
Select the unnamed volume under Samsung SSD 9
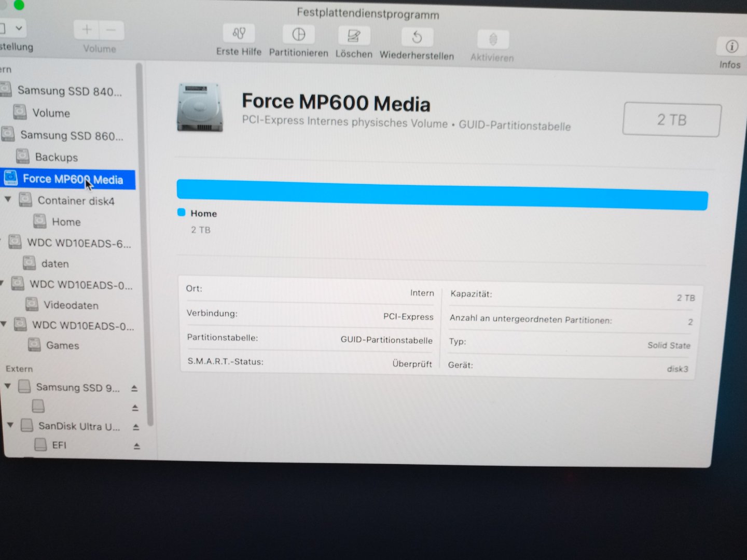coord(38,406)
